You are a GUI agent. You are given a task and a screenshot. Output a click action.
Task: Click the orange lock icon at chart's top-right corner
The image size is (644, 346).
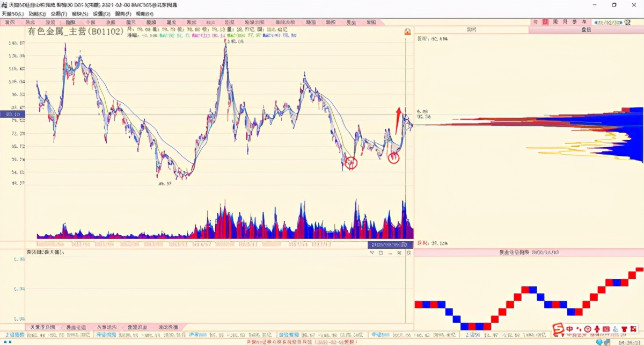tap(407, 33)
